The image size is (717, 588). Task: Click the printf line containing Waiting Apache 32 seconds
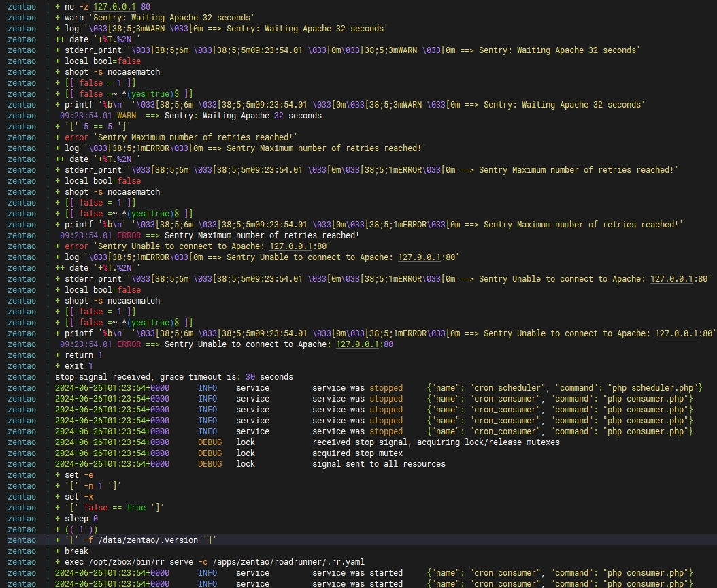(x=350, y=105)
